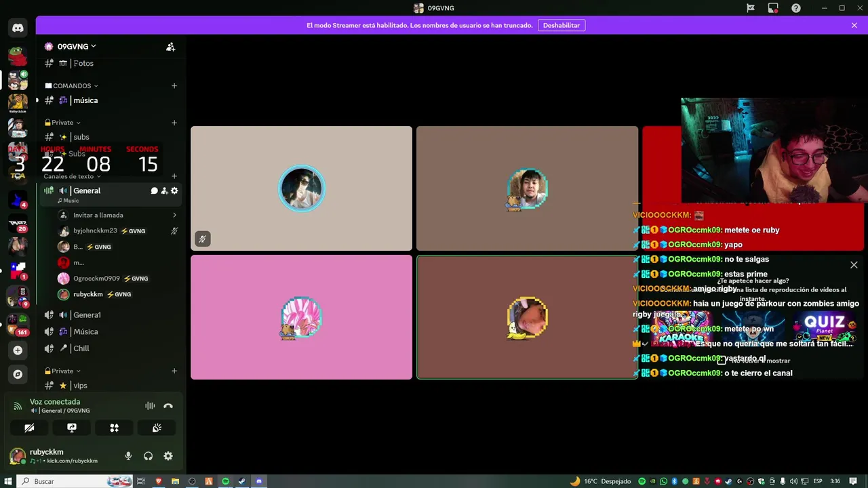The height and width of the screenshot is (488, 868).
Task: Collapse Canales de texto category
Action: (71, 176)
